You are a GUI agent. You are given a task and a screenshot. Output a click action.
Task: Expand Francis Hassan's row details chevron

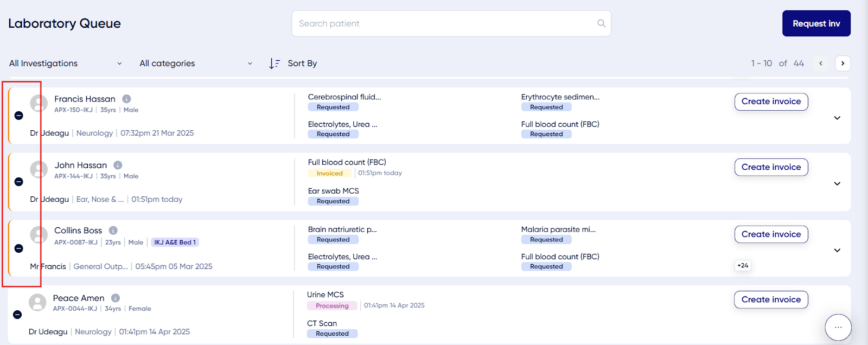837,118
